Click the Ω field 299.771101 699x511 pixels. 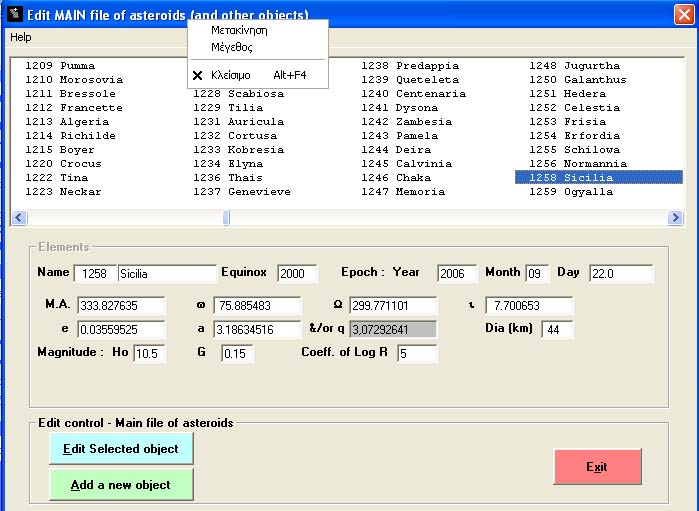click(x=393, y=305)
